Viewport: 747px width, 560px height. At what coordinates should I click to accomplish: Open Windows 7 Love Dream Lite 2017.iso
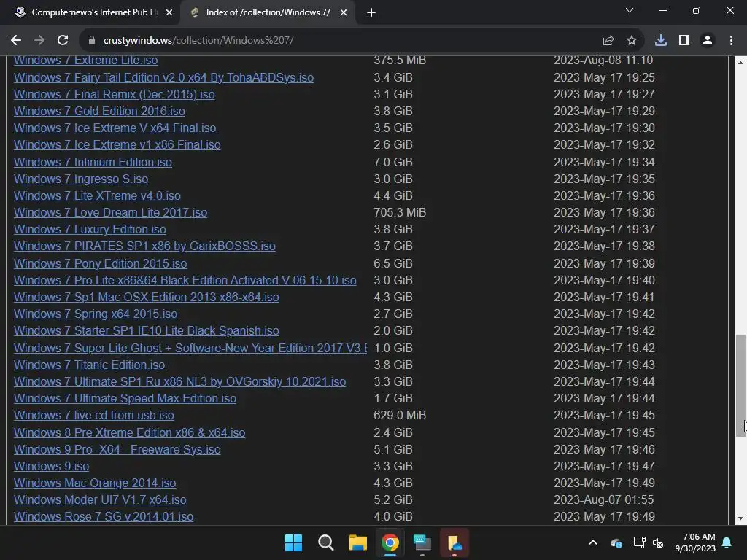click(111, 212)
